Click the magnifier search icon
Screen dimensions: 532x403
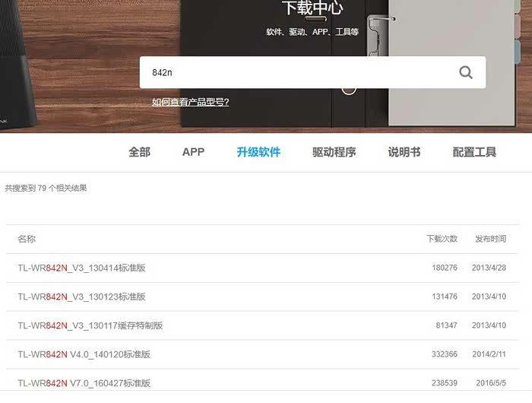(466, 73)
